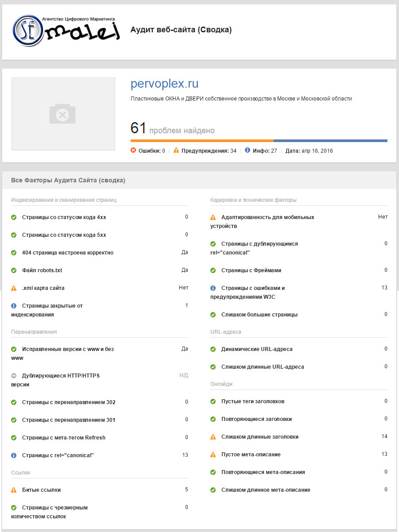Click green check icon for 4xx status pages
This screenshot has height=532, width=399.
point(14,217)
